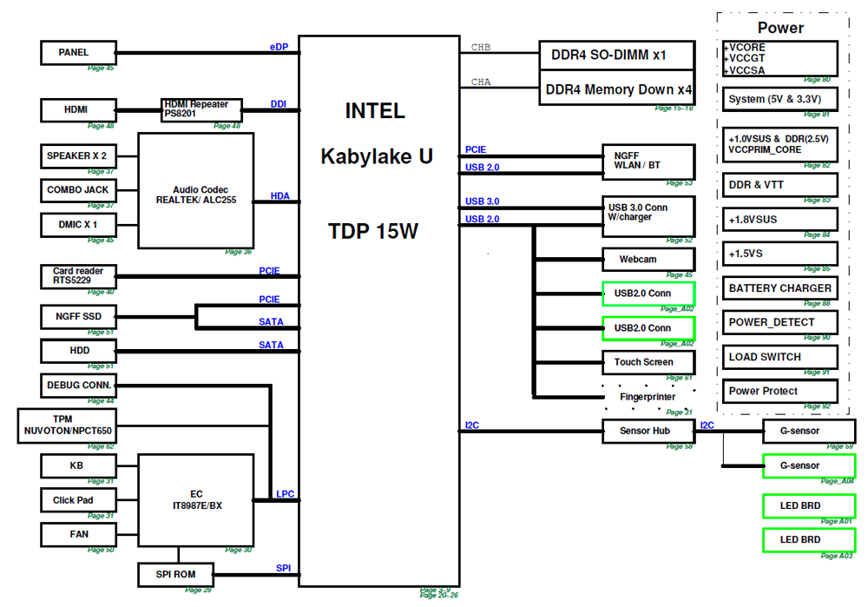Viewport: 868px width, 607px height.
Task: Click the I2C label between Sensor Hub and G-sensor
Action: [707, 426]
